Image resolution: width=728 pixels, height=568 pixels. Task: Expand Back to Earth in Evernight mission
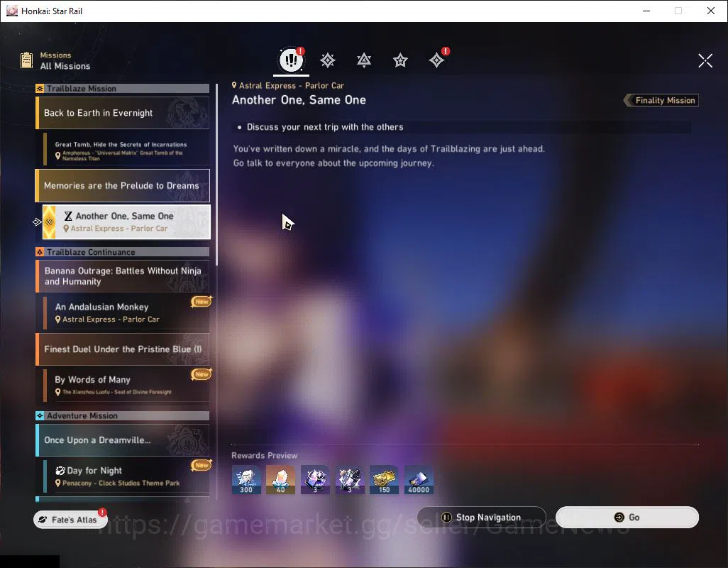click(123, 113)
